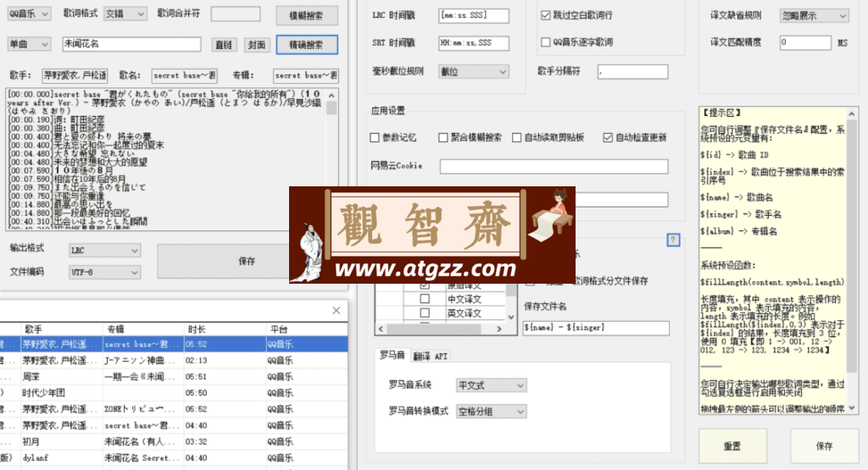Click the 直链 button
Viewport: 868px width, 470px height.
224,45
